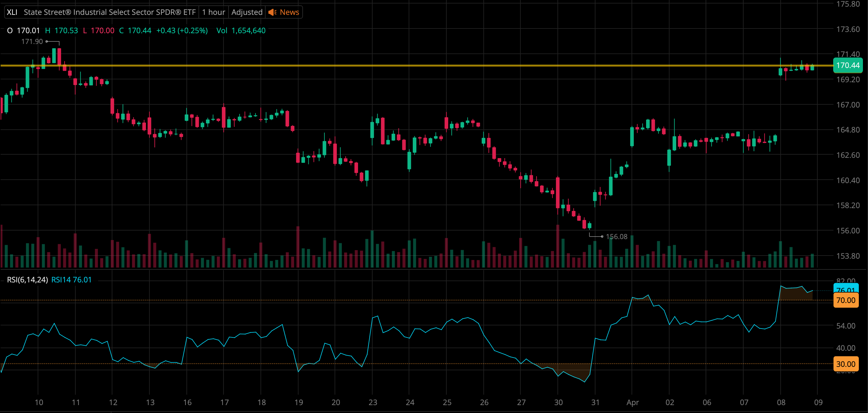Click the orange 70.00 overbought level tag

coord(846,300)
